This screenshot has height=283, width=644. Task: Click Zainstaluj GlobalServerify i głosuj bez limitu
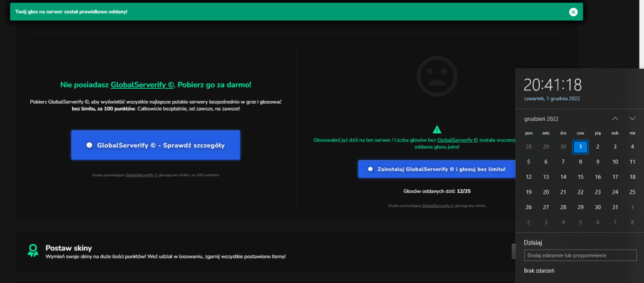(437, 169)
